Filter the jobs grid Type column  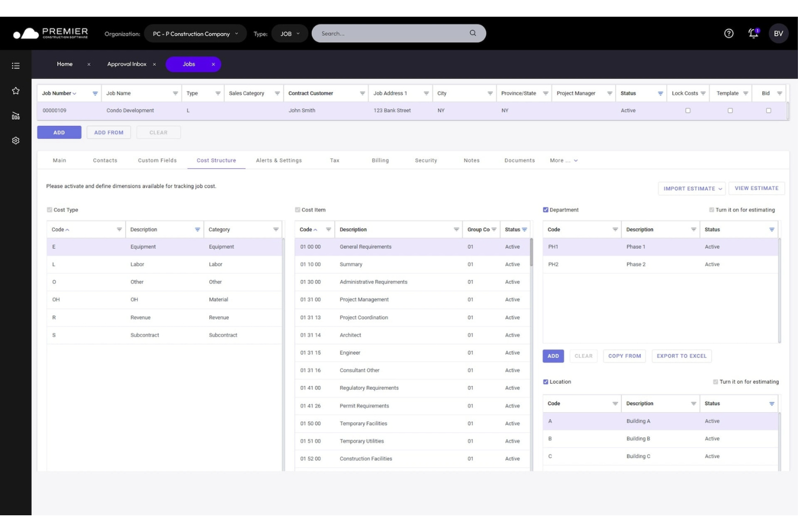tap(218, 93)
